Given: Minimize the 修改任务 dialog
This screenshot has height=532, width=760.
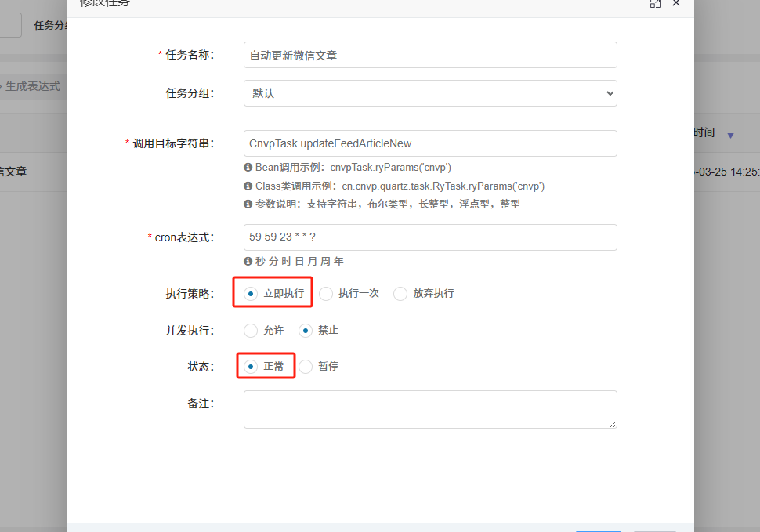Looking at the screenshot, I should (635, 3).
